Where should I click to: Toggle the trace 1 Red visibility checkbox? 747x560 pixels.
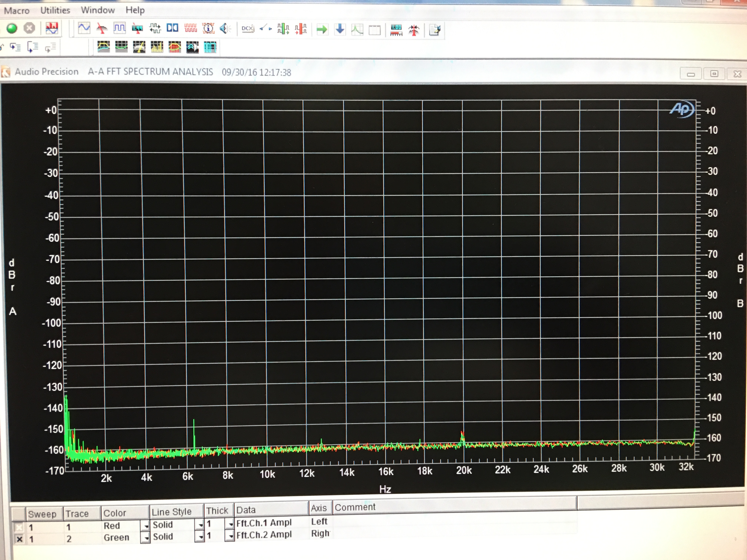tap(19, 527)
